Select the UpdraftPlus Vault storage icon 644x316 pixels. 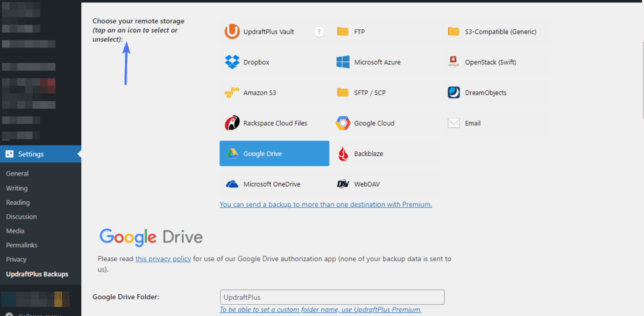point(232,32)
